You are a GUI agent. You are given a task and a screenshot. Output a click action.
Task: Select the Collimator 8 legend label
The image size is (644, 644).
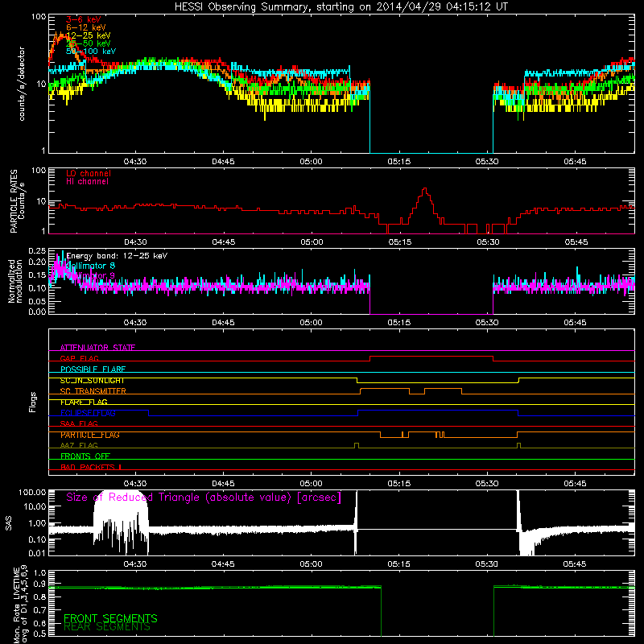90,266
